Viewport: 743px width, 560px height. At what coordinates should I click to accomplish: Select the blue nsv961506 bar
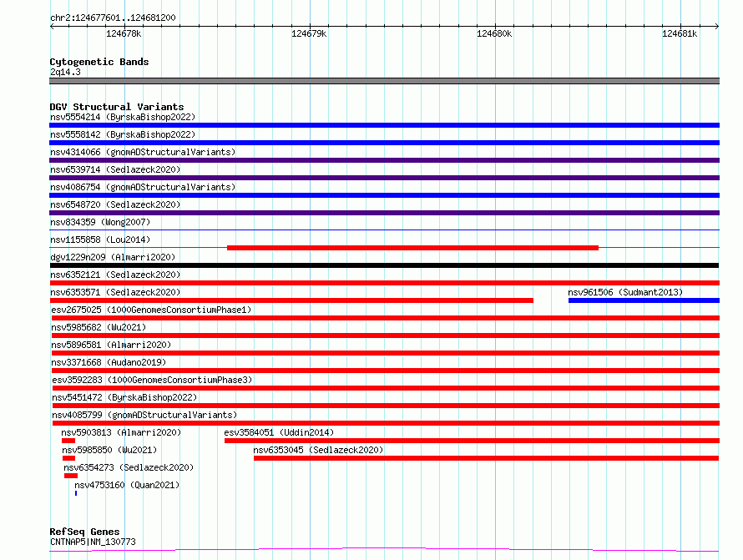tap(644, 300)
